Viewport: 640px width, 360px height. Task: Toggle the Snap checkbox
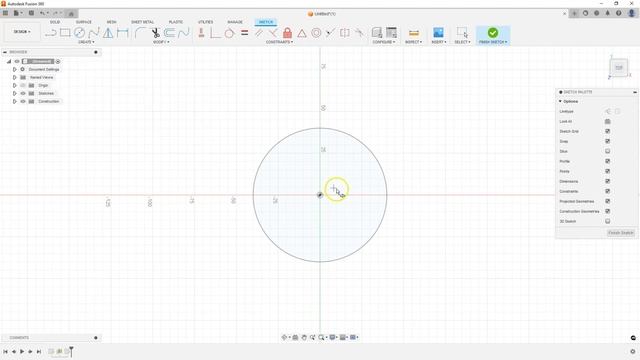(x=607, y=141)
